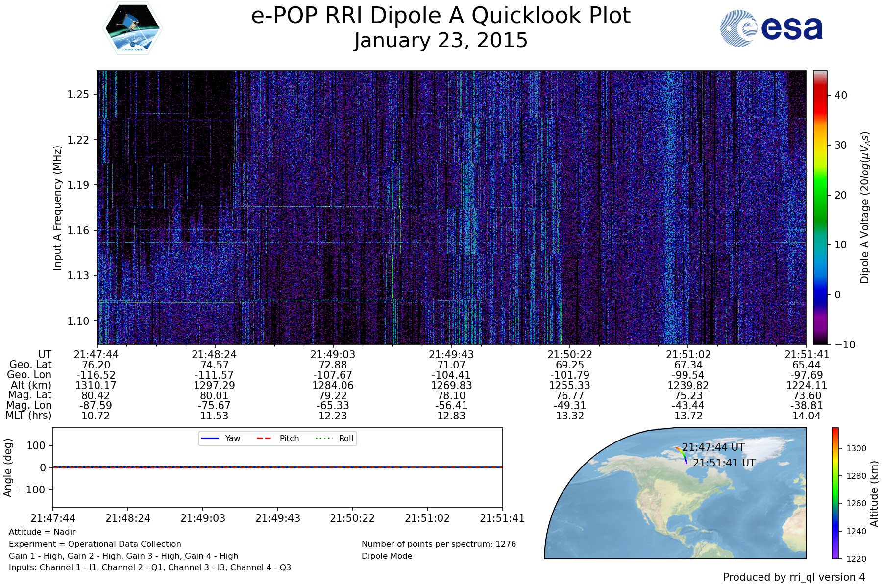Click the plot title 'e-POP RRI Dipole A Quicklook Plot'

[x=441, y=16]
